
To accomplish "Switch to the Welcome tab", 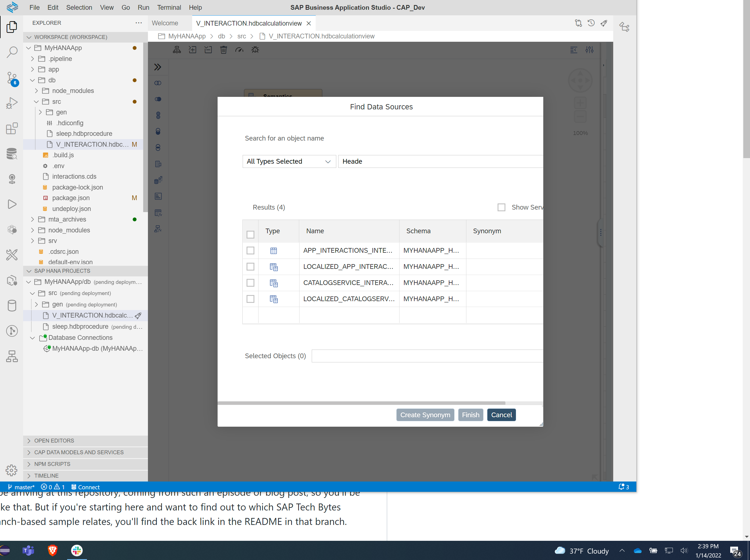I will pos(165,23).
